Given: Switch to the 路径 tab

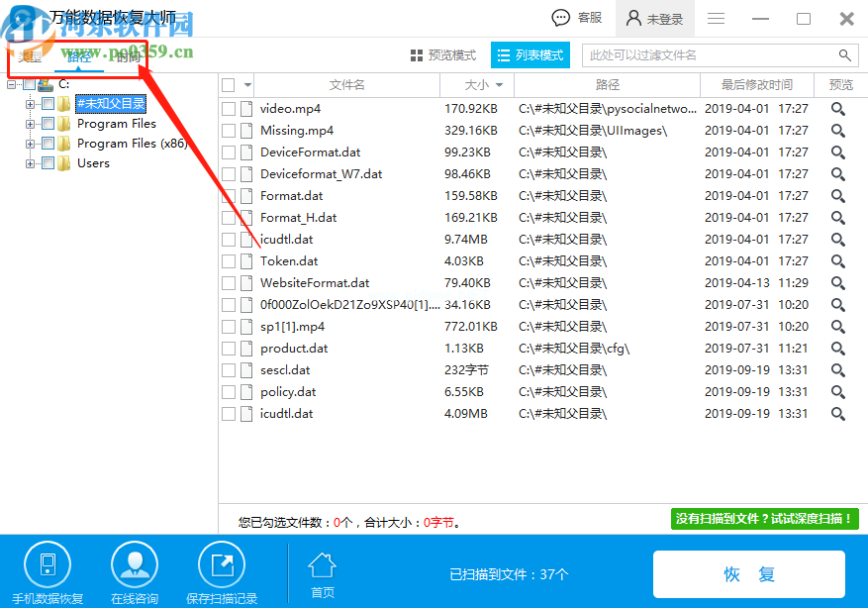Looking at the screenshot, I should pyautogui.click(x=79, y=56).
